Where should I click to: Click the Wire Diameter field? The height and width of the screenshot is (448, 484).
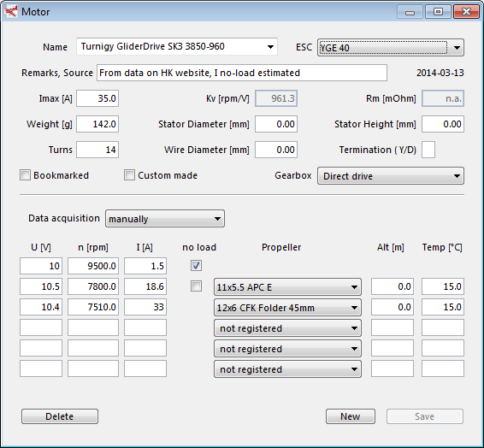point(276,150)
